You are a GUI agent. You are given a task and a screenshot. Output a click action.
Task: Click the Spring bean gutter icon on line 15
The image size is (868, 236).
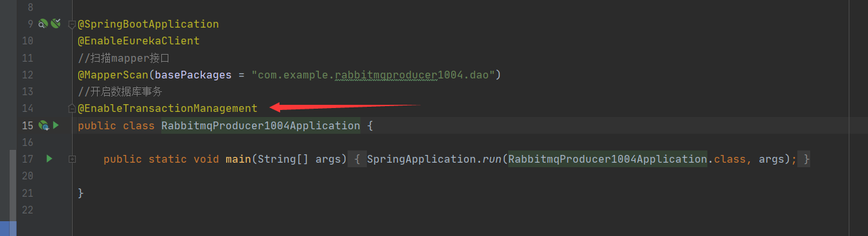[x=43, y=125]
